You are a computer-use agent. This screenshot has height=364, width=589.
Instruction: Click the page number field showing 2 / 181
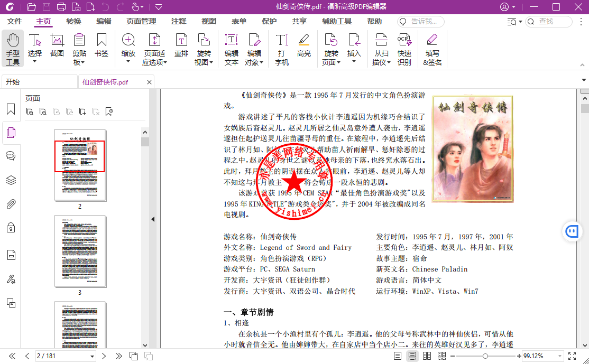66,356
